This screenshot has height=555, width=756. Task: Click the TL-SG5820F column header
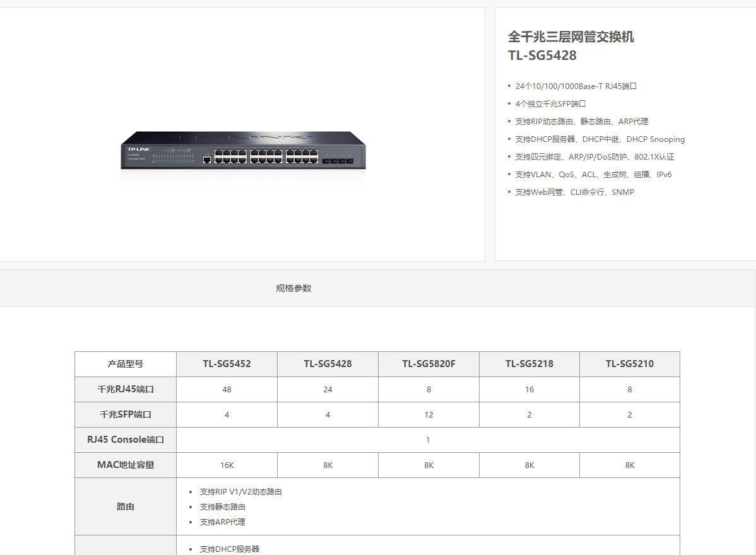pos(428,365)
